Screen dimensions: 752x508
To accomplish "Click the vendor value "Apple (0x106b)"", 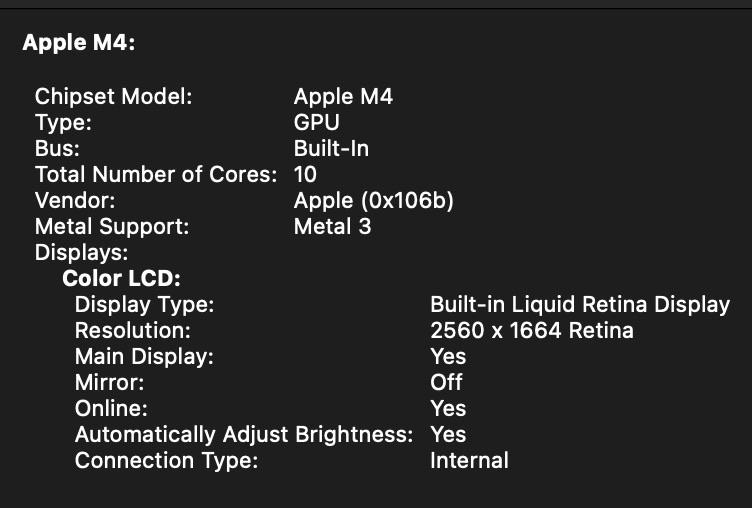I will [374, 201].
